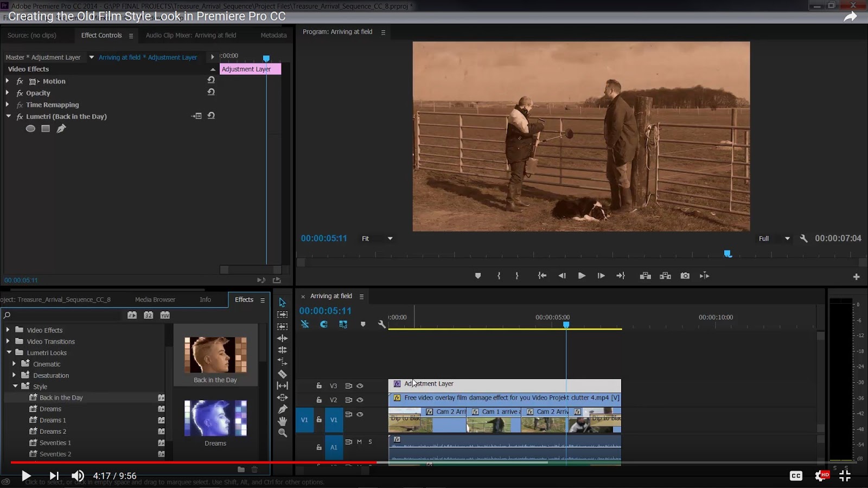Click the free draw bezier mask pen
The height and width of the screenshot is (488, 868).
pyautogui.click(x=61, y=129)
